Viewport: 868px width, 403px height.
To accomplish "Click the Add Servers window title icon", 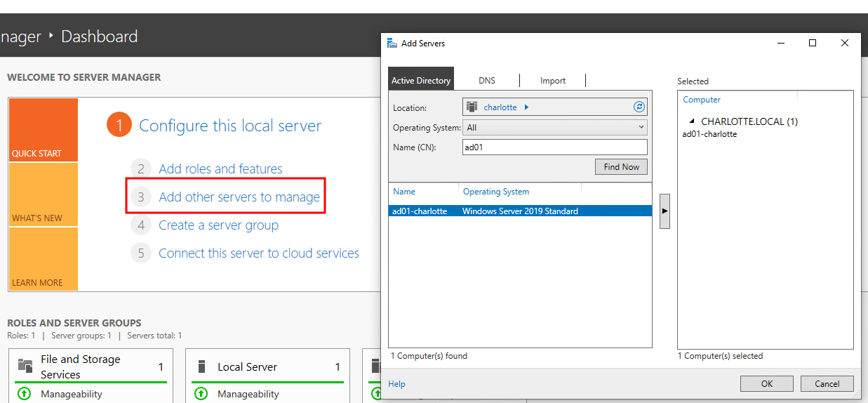I will [393, 43].
